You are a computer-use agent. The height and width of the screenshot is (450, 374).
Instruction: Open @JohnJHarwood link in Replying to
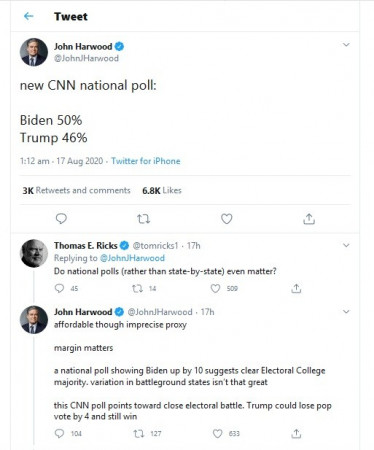132,258
